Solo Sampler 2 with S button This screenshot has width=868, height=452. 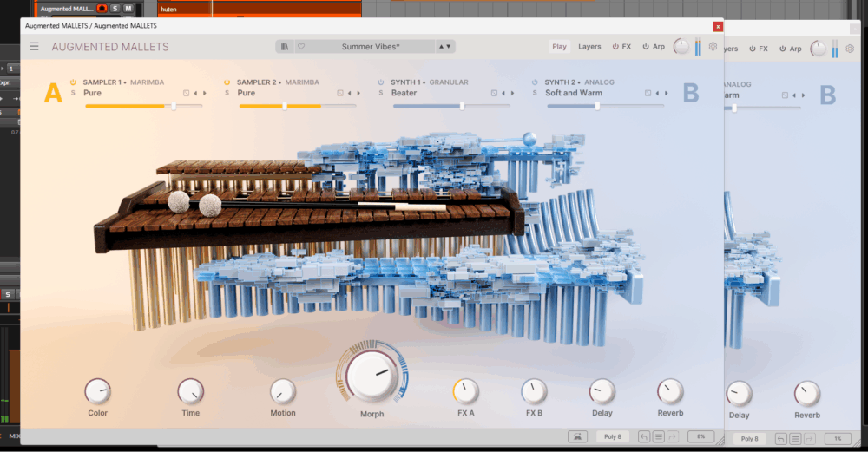tap(227, 93)
